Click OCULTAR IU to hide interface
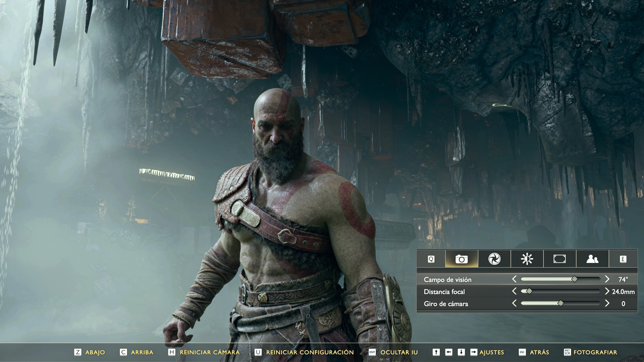This screenshot has height=362, width=644. click(x=399, y=353)
